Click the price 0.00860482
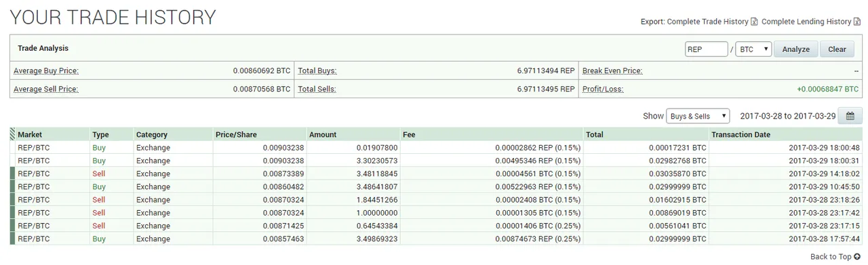The width and height of the screenshot is (868, 265). pos(283,186)
